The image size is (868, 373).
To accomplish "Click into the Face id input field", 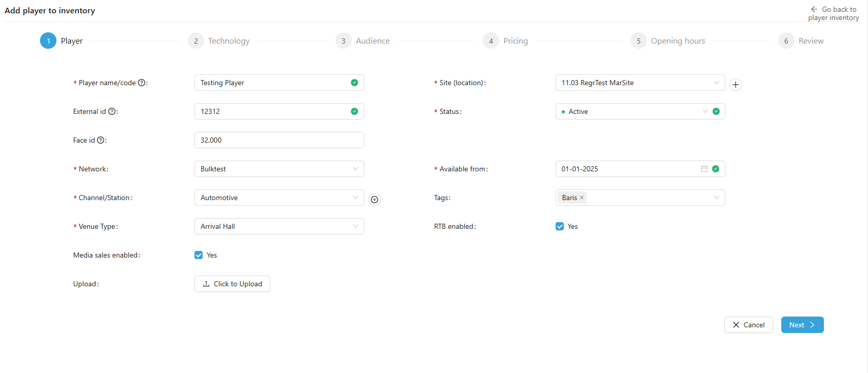I will pos(279,140).
